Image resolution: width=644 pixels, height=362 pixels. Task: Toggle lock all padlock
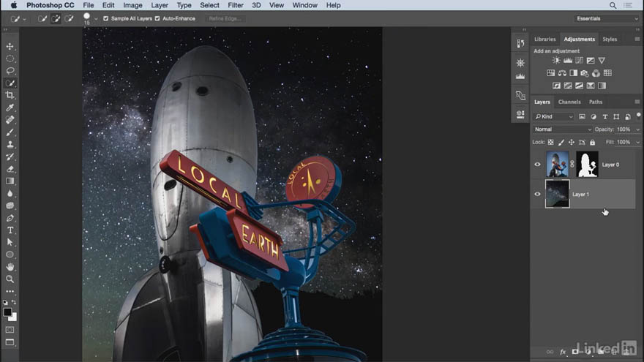coord(592,143)
